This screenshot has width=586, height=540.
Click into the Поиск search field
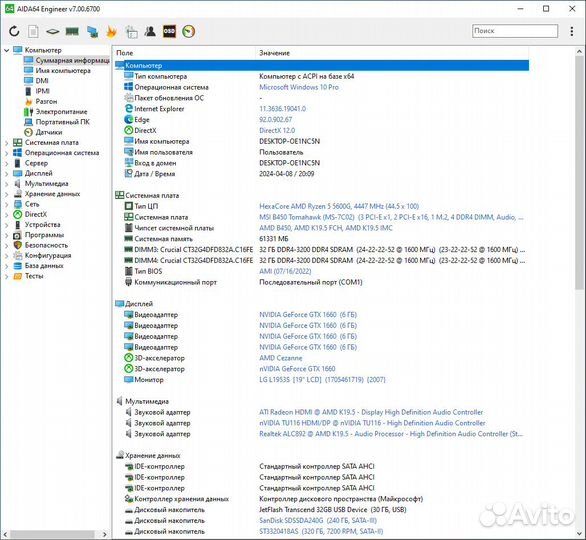[x=515, y=31]
